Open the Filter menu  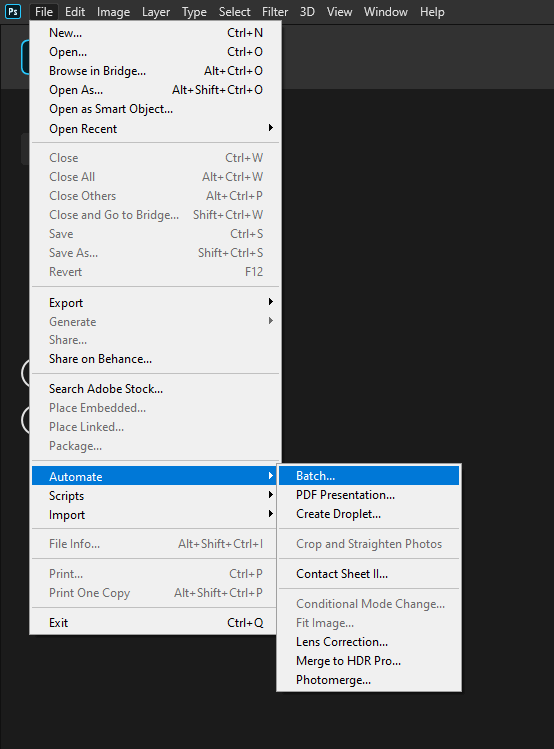(275, 12)
